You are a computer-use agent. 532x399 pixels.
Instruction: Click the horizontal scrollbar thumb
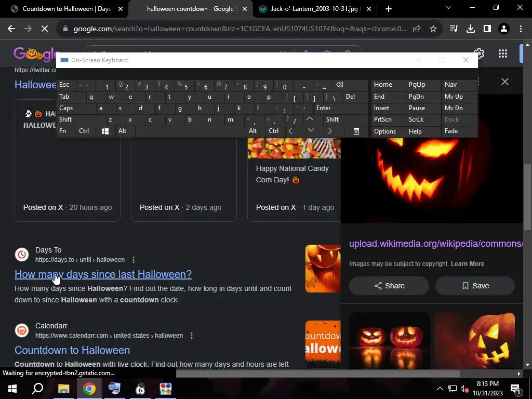(x=318, y=374)
